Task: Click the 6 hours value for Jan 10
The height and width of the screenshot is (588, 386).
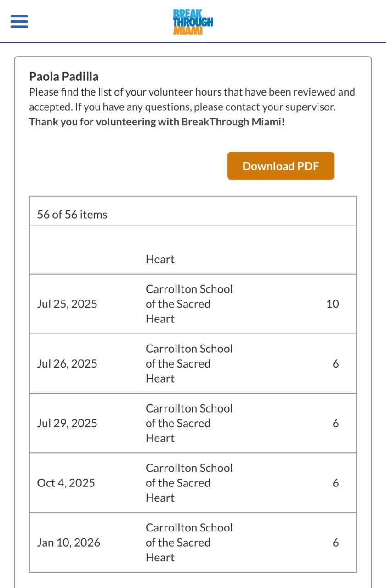Action: click(x=335, y=543)
